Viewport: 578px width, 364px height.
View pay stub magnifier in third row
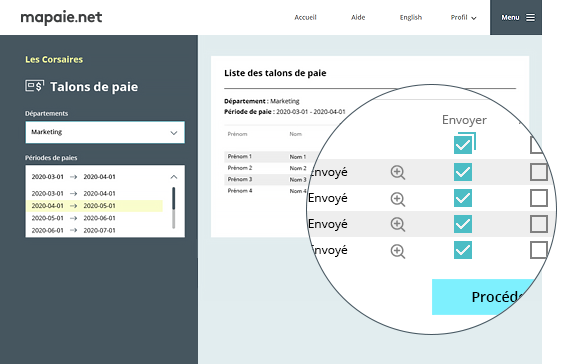pos(398,224)
